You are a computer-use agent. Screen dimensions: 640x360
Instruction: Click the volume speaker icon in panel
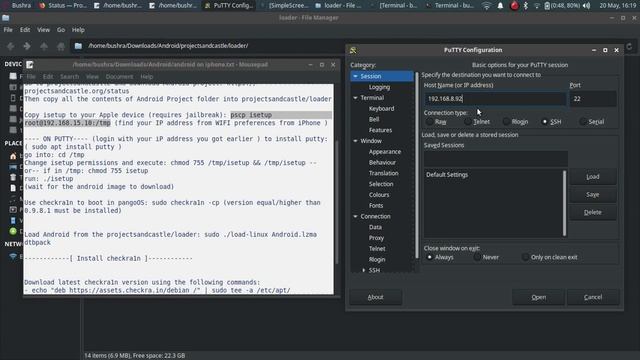click(x=587, y=6)
